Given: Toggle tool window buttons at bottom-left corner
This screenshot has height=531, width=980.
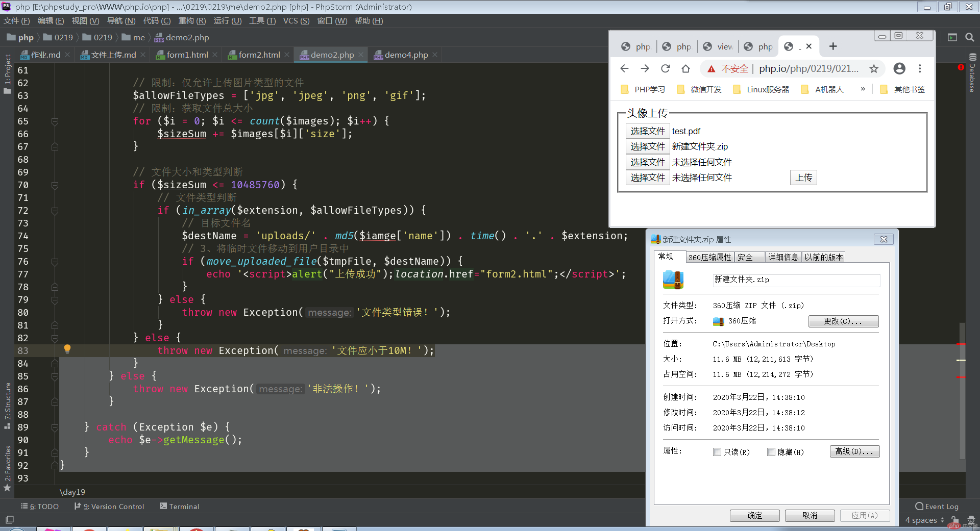Looking at the screenshot, I should (9, 520).
